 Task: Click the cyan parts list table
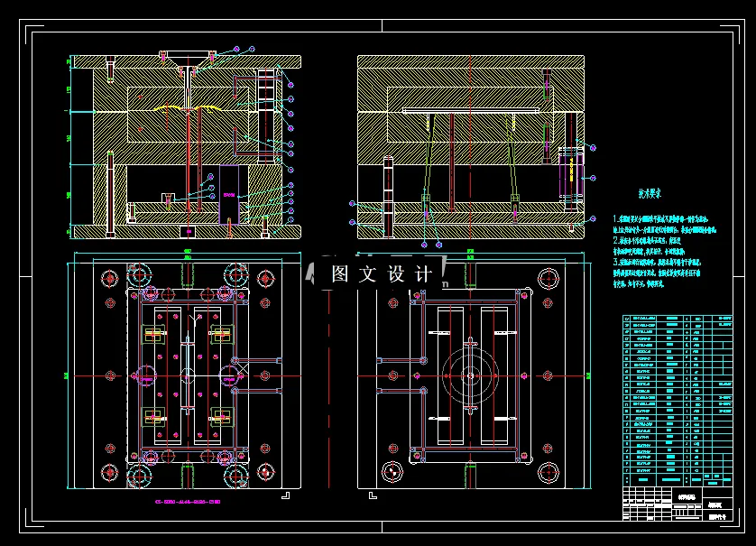(678, 401)
